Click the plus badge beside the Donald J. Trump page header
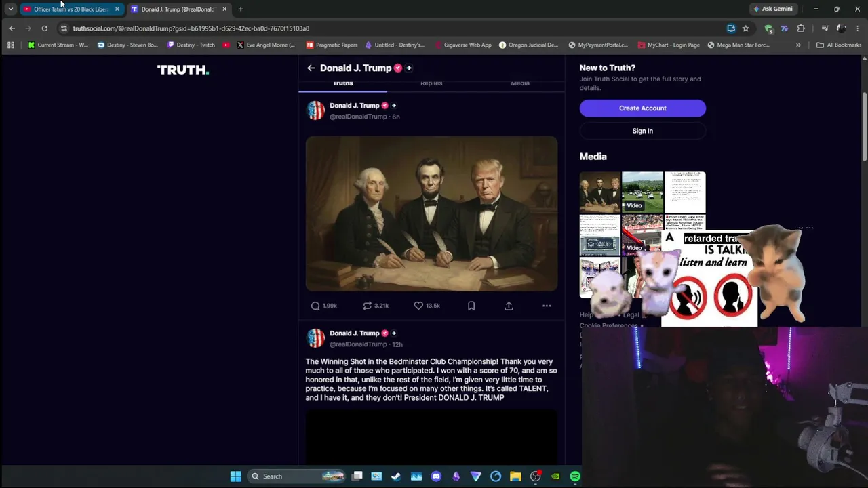Viewport: 868px width, 488px height. click(x=408, y=68)
